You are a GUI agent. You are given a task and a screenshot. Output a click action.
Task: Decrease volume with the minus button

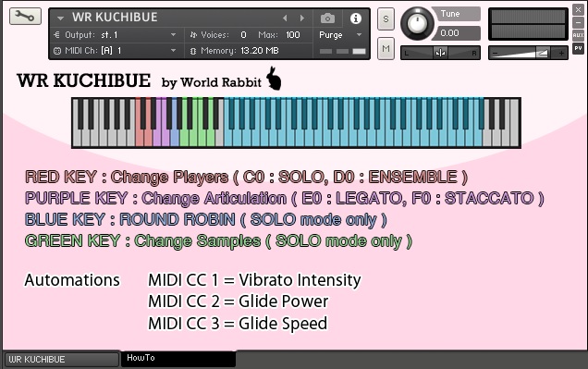(495, 54)
